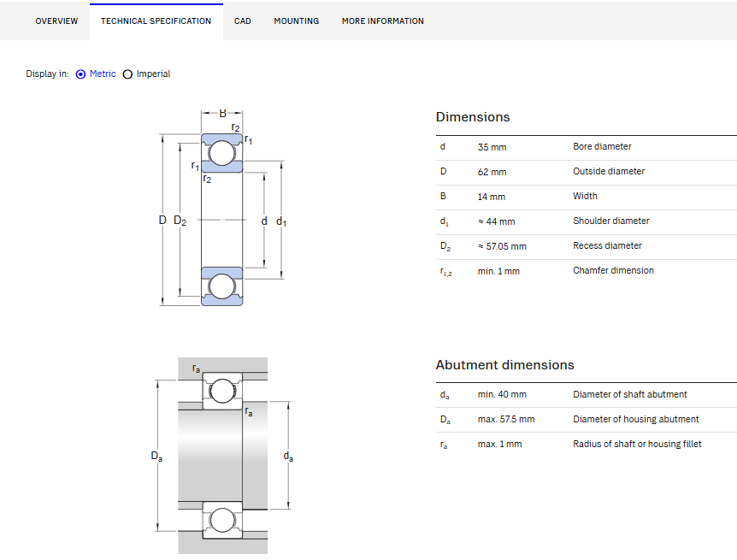Click the Bore diameter label

pos(602,147)
